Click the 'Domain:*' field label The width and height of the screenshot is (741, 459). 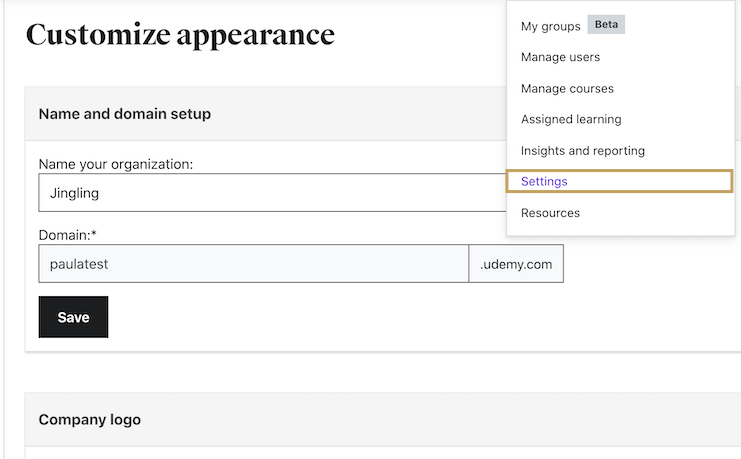pyautogui.click(x=63, y=235)
